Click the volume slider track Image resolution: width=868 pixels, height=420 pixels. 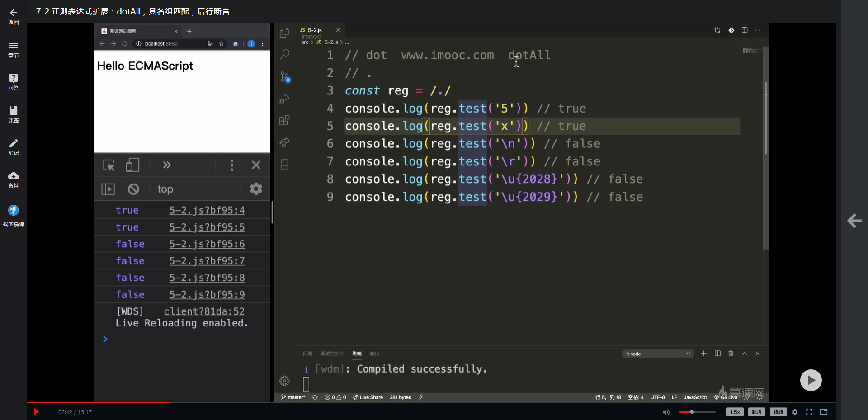[x=705, y=412]
